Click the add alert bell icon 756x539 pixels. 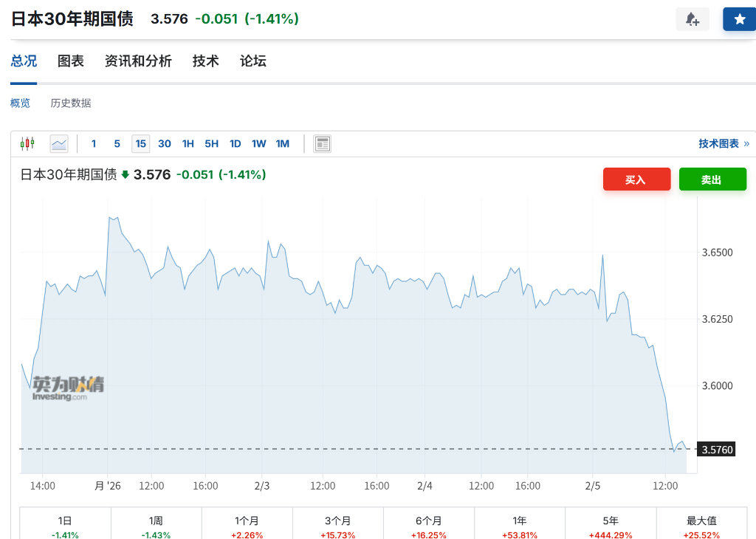point(692,19)
